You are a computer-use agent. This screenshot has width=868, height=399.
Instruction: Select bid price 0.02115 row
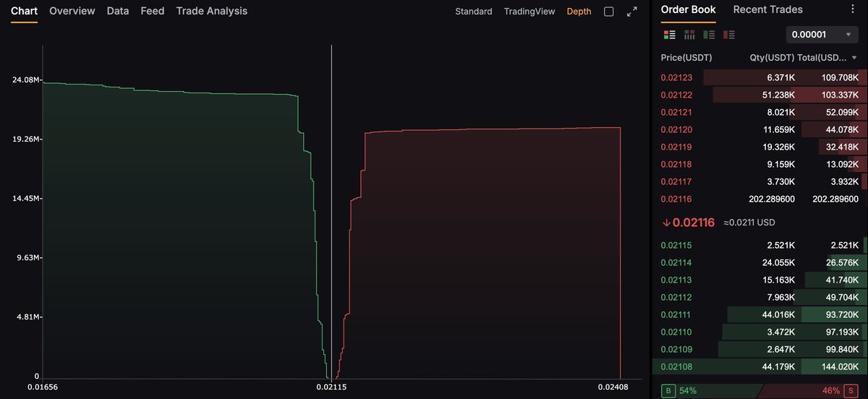(760, 245)
